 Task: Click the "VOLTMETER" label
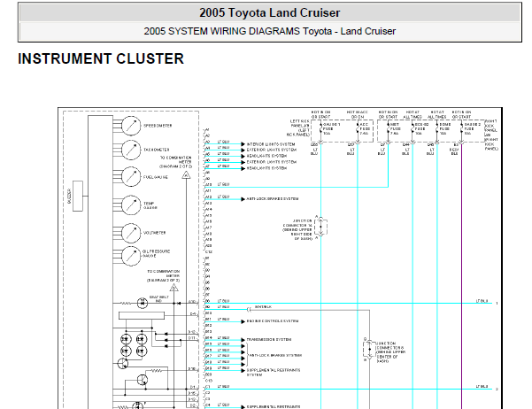[154, 233]
